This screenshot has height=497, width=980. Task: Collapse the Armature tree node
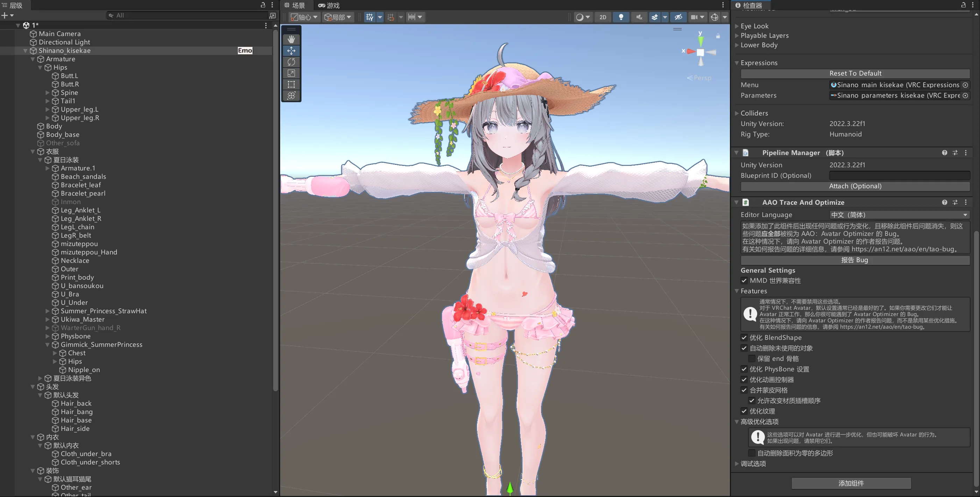click(33, 59)
